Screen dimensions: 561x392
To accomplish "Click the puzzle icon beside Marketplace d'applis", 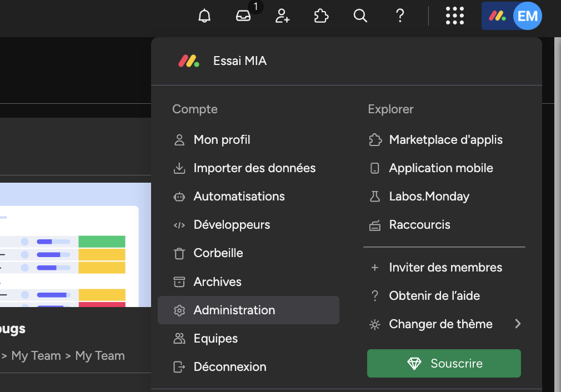I will [x=375, y=140].
